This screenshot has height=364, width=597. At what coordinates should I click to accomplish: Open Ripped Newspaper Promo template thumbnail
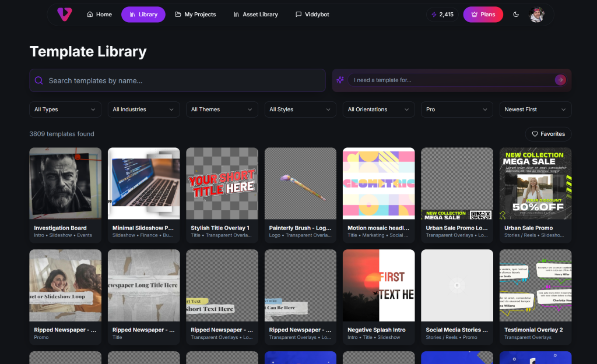[x=65, y=285]
